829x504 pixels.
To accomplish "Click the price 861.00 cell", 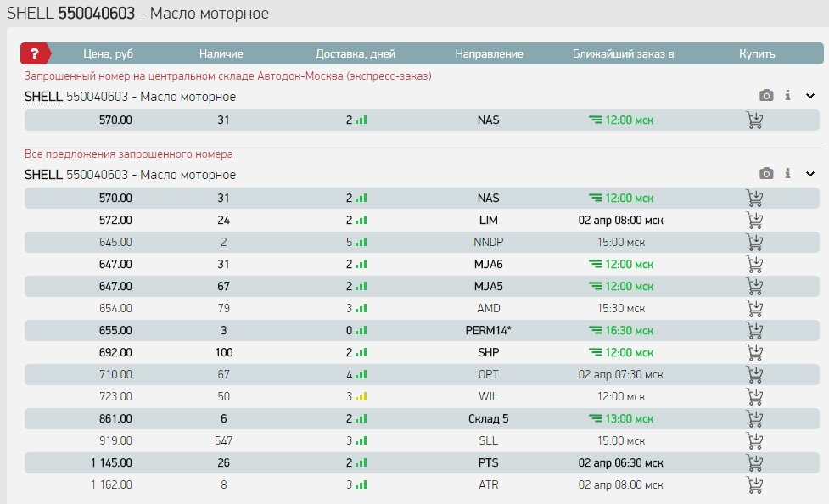I will 115,418.
